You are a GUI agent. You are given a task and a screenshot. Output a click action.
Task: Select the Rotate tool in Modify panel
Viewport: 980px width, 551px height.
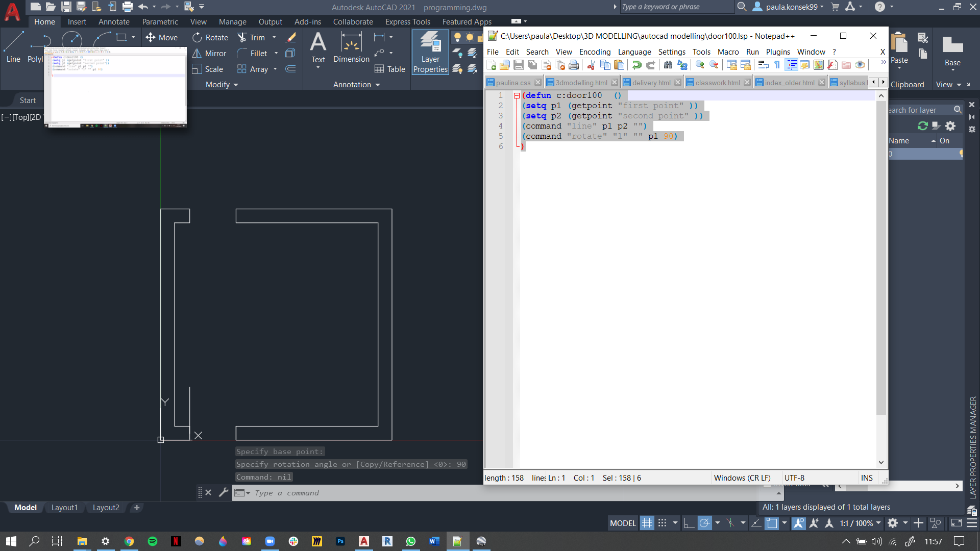pos(210,38)
